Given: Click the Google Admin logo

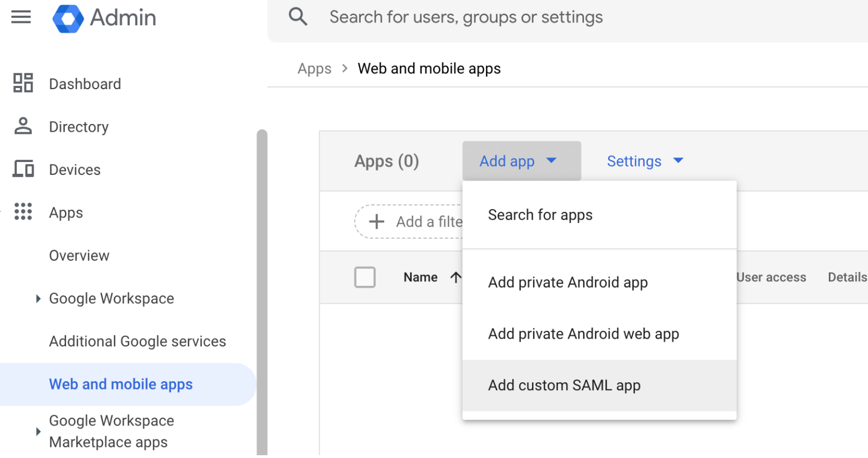Looking at the screenshot, I should [104, 17].
